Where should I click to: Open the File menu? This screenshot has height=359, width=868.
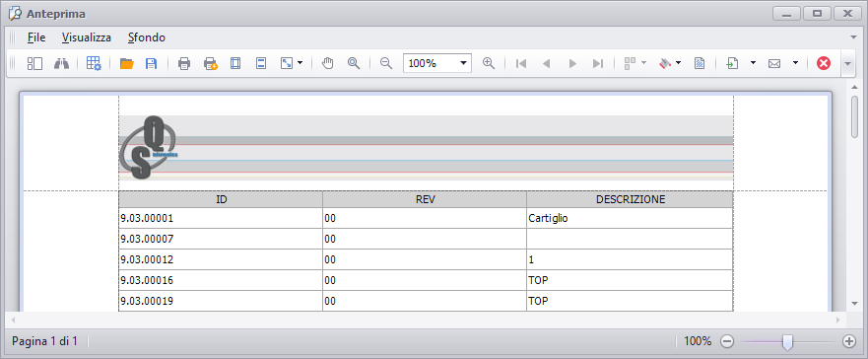click(x=36, y=37)
